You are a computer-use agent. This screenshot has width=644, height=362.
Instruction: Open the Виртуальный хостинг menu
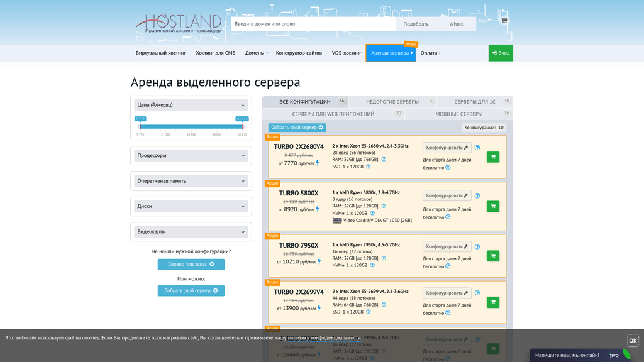pos(162,53)
